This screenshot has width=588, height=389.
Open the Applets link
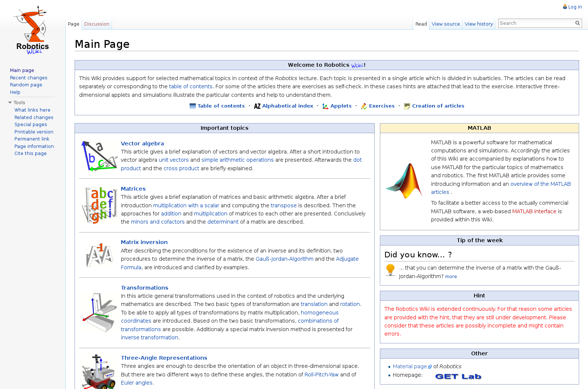(x=341, y=106)
